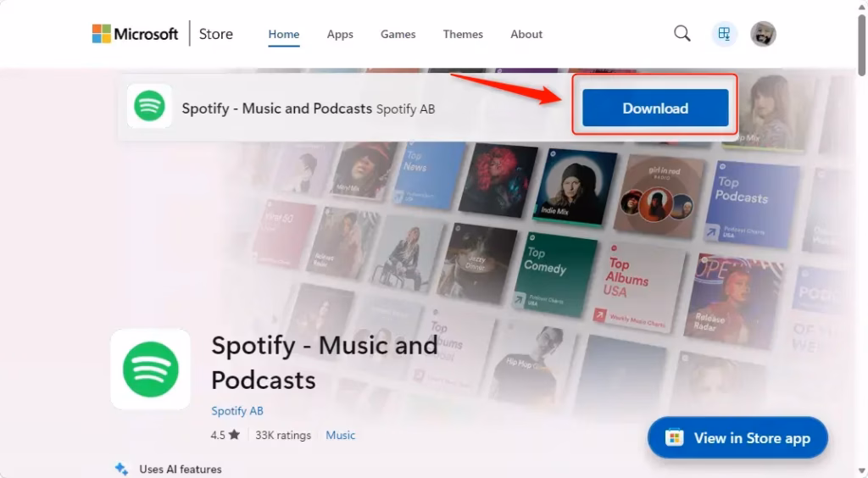Click the Microsoft logo

[x=135, y=34]
